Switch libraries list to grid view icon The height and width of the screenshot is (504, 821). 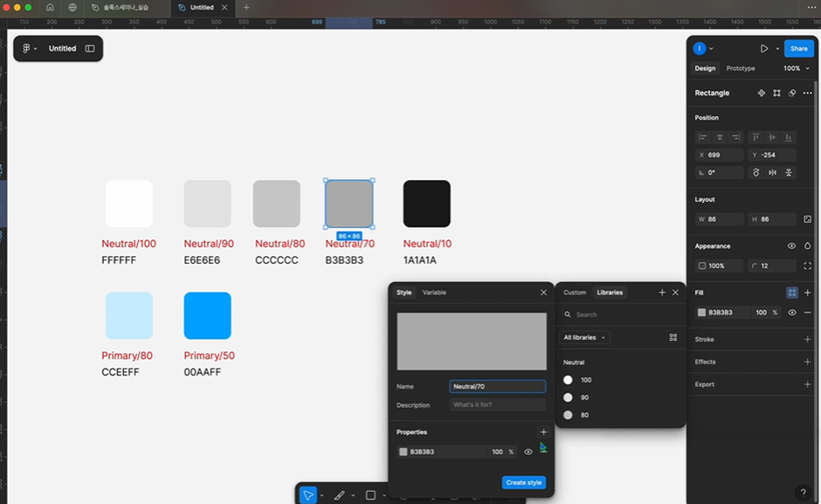point(673,337)
